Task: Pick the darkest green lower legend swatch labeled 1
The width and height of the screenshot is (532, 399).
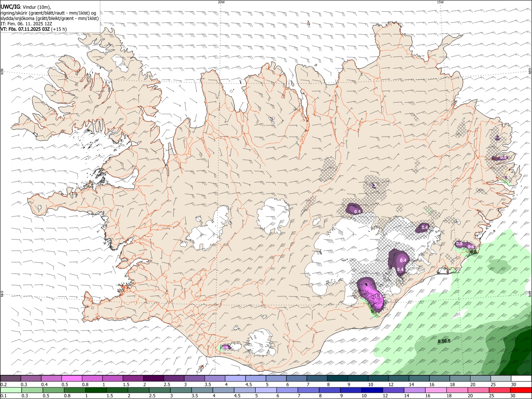Action: coord(96,390)
